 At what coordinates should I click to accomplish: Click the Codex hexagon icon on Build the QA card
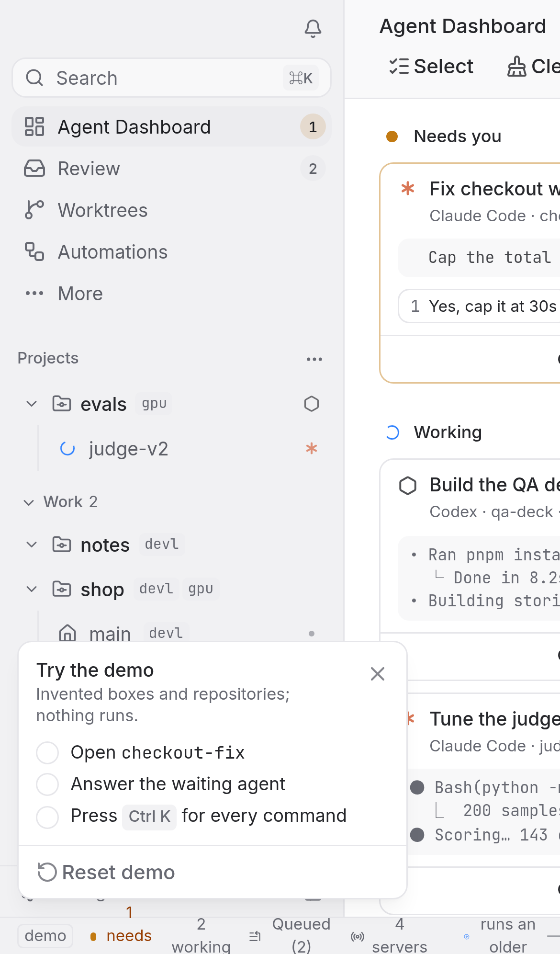[x=408, y=485]
